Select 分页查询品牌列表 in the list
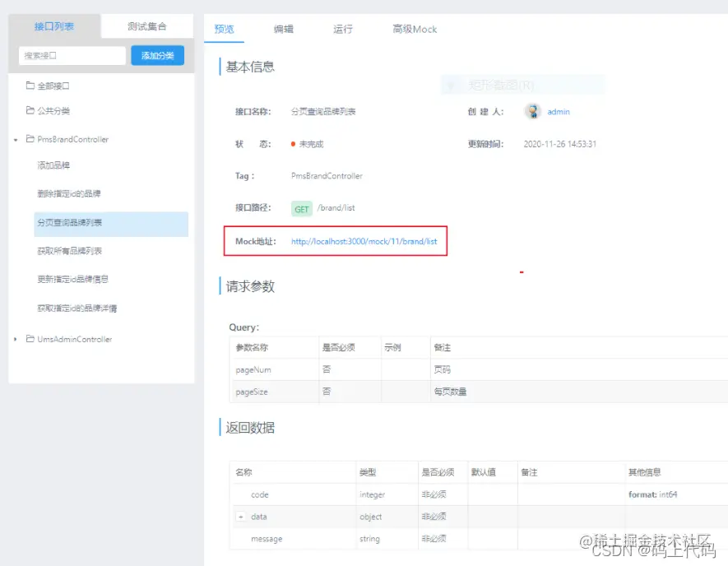 (111, 224)
